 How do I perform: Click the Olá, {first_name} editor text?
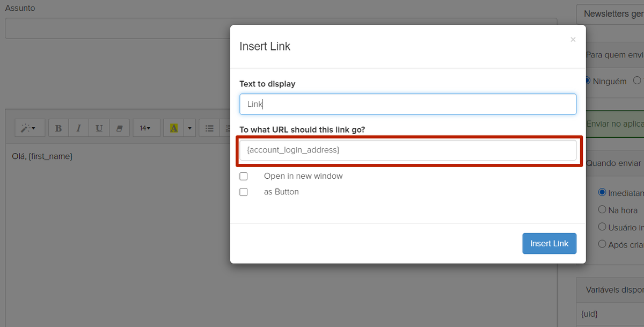42,156
